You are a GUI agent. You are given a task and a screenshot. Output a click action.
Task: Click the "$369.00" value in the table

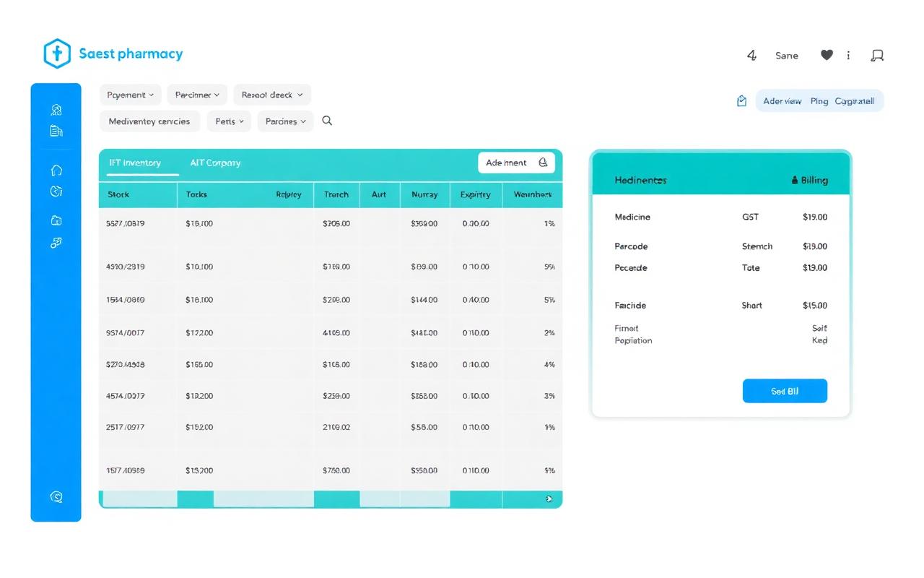(x=424, y=224)
